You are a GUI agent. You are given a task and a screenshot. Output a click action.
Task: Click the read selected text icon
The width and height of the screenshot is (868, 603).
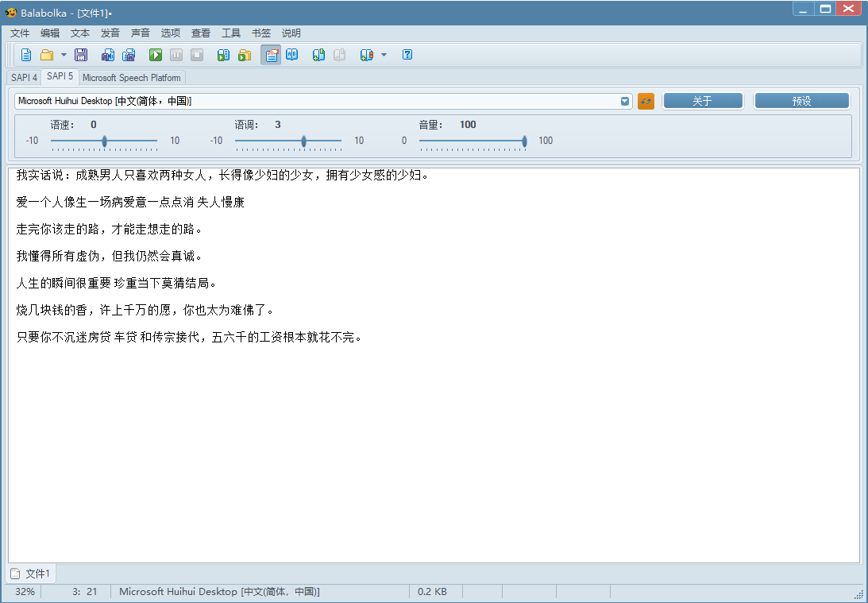(223, 55)
